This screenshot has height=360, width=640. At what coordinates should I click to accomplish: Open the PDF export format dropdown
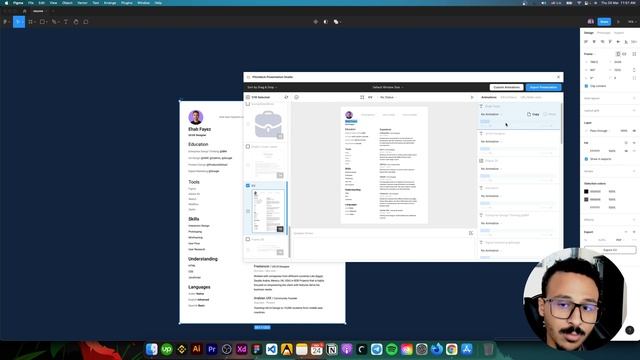tap(620, 240)
